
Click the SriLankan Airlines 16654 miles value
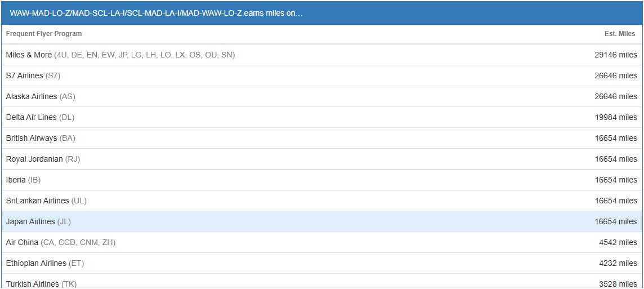point(616,201)
